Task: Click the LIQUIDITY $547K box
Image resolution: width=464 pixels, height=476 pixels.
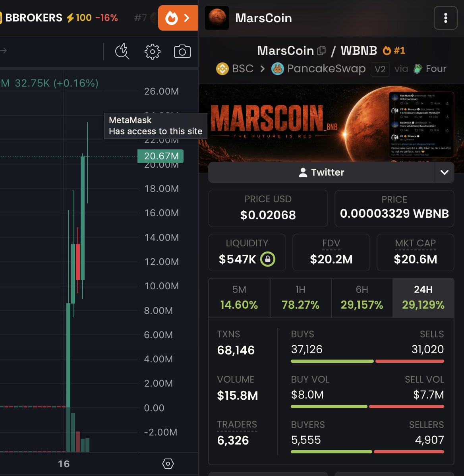Action: pyautogui.click(x=247, y=252)
